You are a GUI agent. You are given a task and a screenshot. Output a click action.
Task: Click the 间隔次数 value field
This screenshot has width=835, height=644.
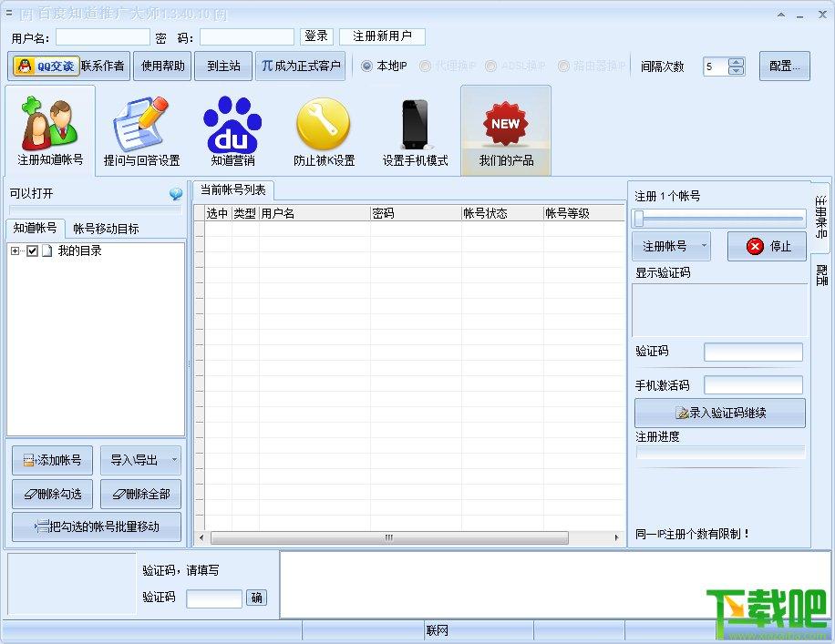coord(716,66)
